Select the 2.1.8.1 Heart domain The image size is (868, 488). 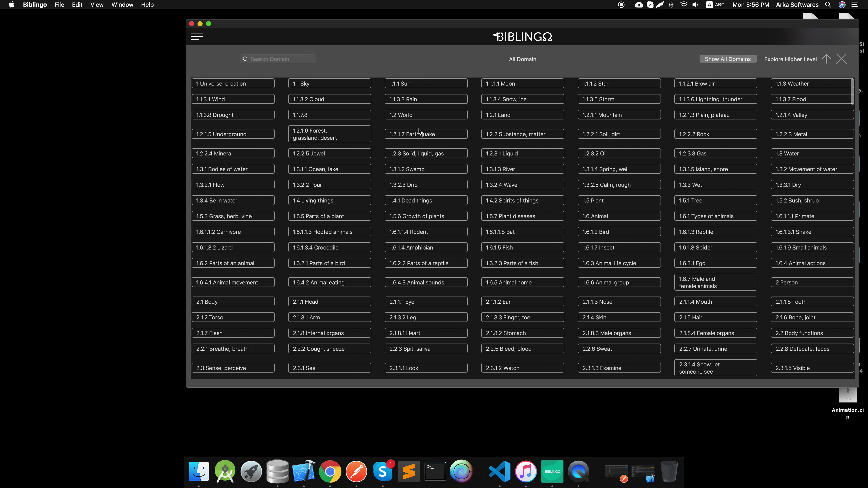point(426,333)
